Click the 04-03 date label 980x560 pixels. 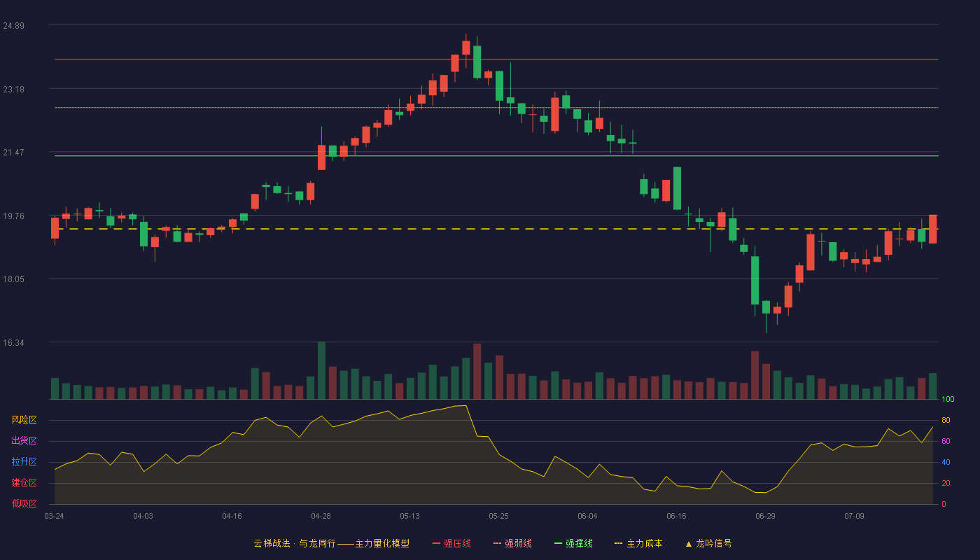143,516
